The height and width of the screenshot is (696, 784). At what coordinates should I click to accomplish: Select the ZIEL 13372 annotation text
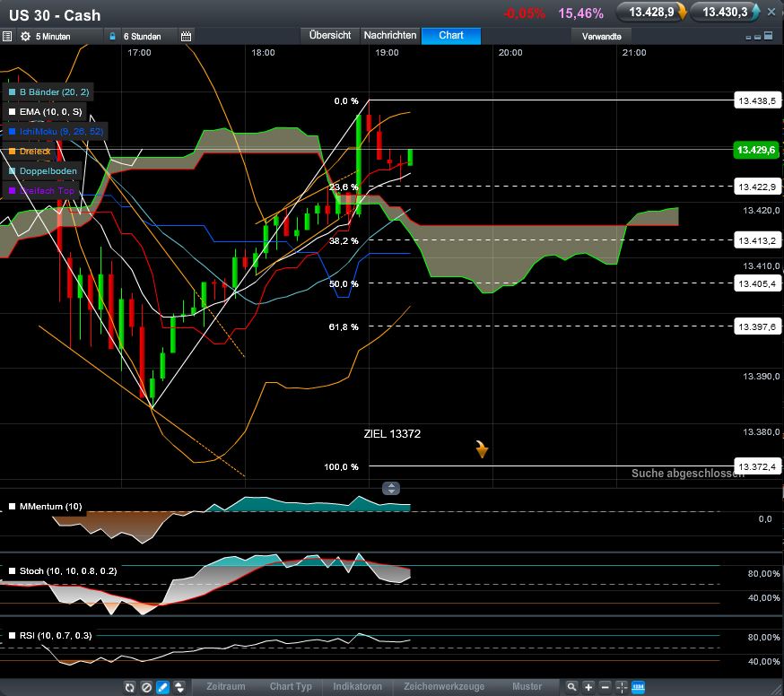392,434
